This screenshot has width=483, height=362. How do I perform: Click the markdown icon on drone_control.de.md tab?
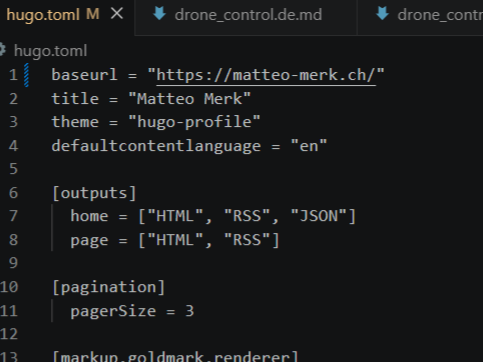click(x=159, y=14)
